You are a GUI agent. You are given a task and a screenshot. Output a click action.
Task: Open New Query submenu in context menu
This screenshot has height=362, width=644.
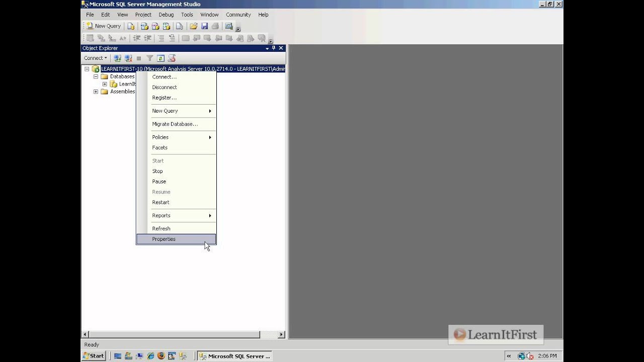(x=176, y=111)
